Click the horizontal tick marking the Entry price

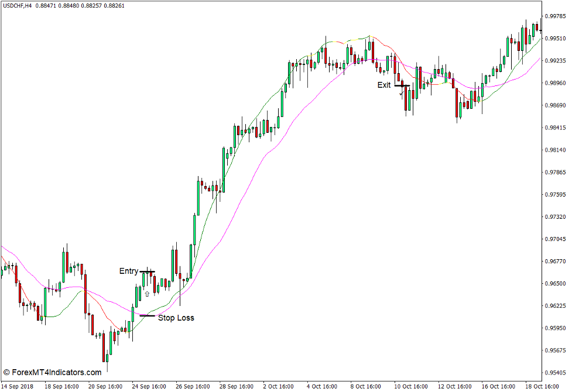(148, 271)
